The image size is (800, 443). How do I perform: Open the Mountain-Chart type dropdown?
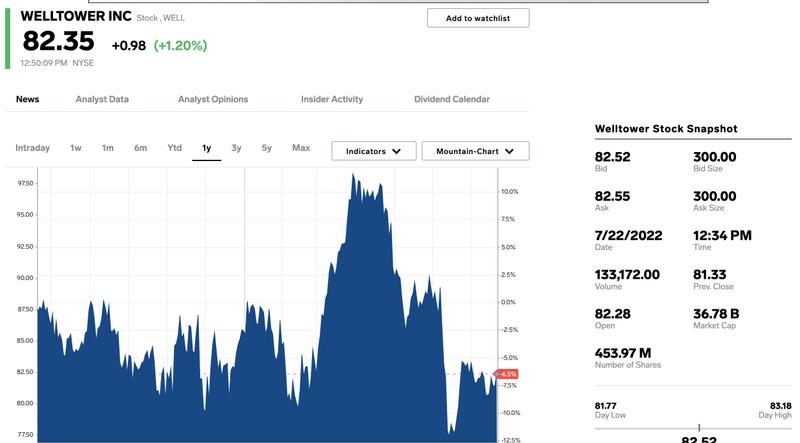coord(476,151)
